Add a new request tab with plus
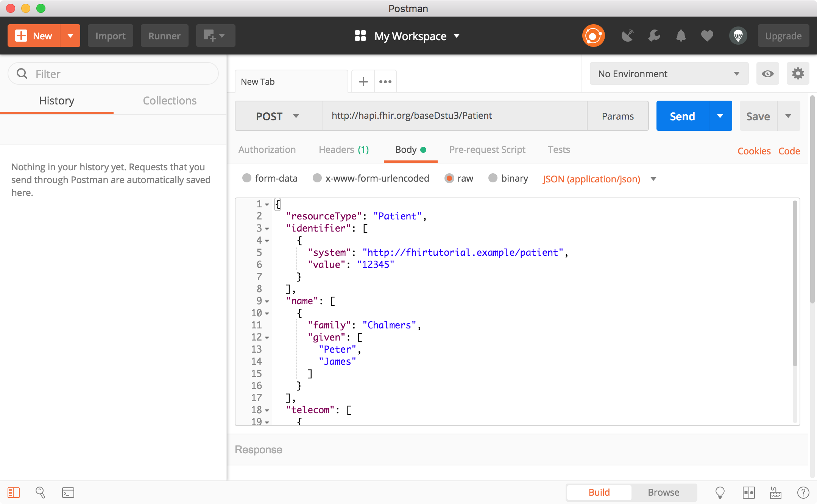This screenshot has height=504, width=817. click(x=363, y=81)
